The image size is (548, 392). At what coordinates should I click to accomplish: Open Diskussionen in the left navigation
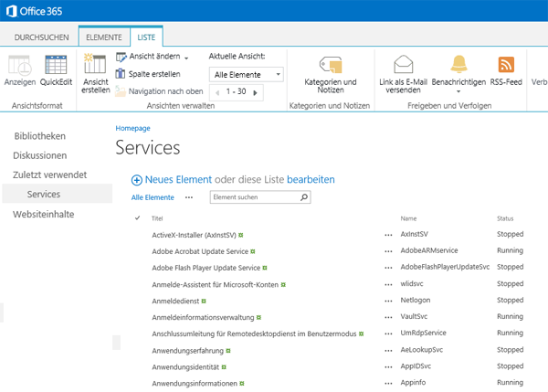[x=40, y=155]
